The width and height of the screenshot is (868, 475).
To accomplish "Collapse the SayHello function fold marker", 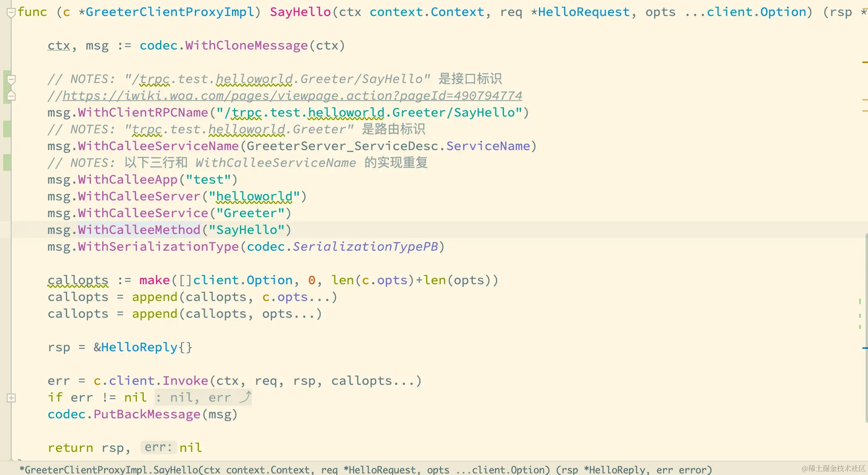I will click(x=11, y=12).
